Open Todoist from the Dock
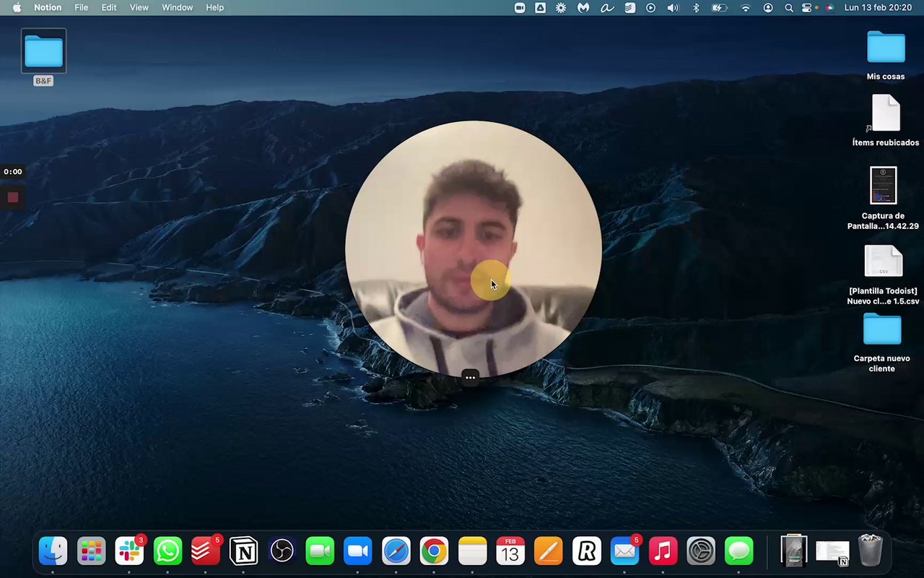 click(205, 552)
